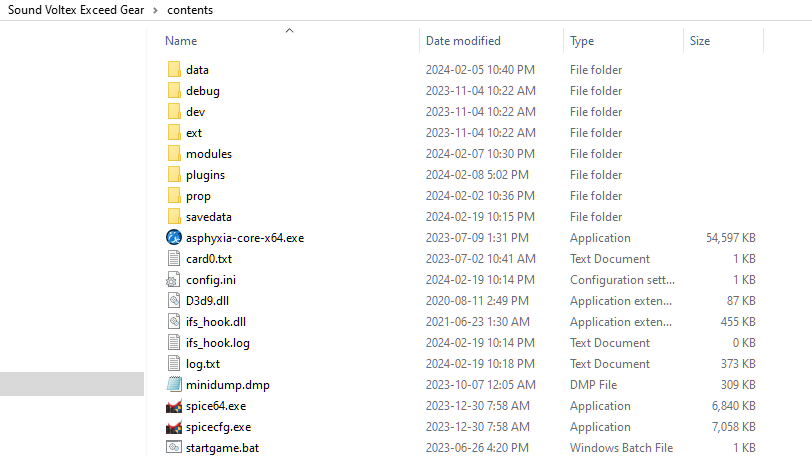Click the asphyxia-core-x64.exe application icon

point(174,238)
